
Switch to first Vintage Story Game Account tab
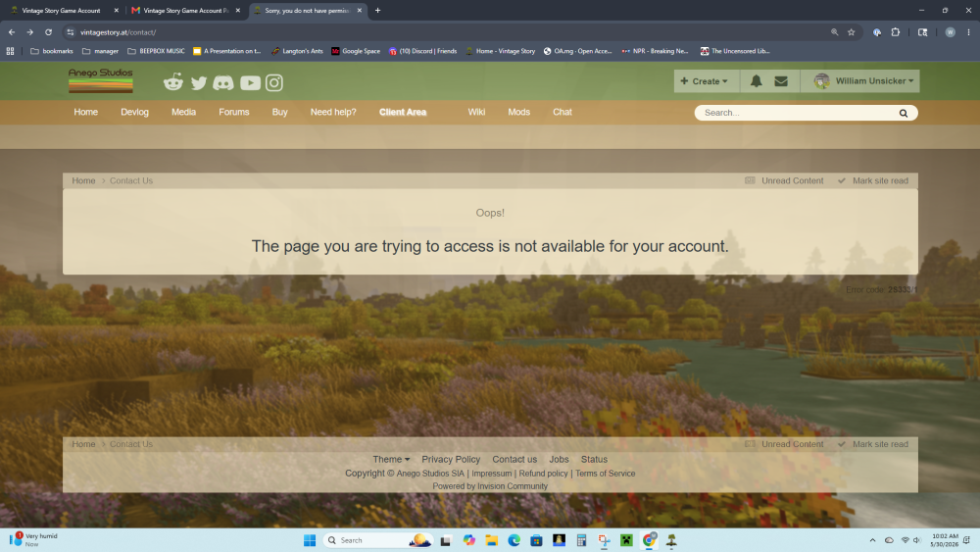[x=61, y=10]
